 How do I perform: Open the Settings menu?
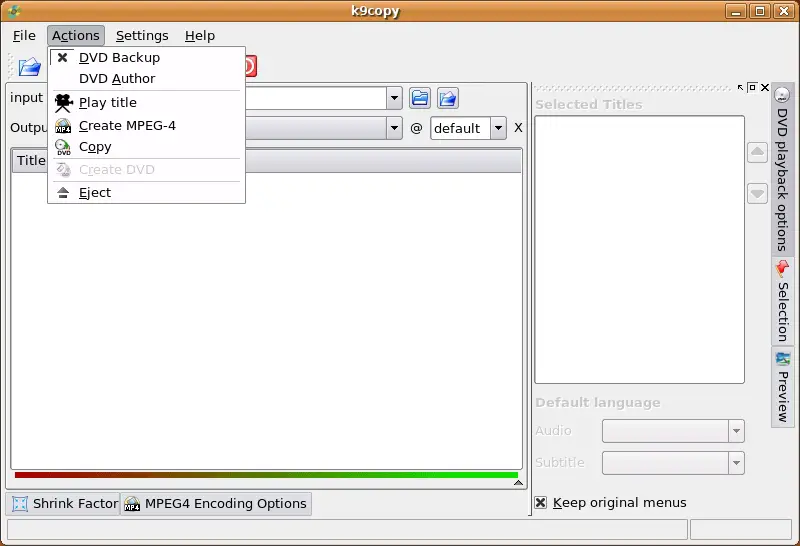coord(142,36)
